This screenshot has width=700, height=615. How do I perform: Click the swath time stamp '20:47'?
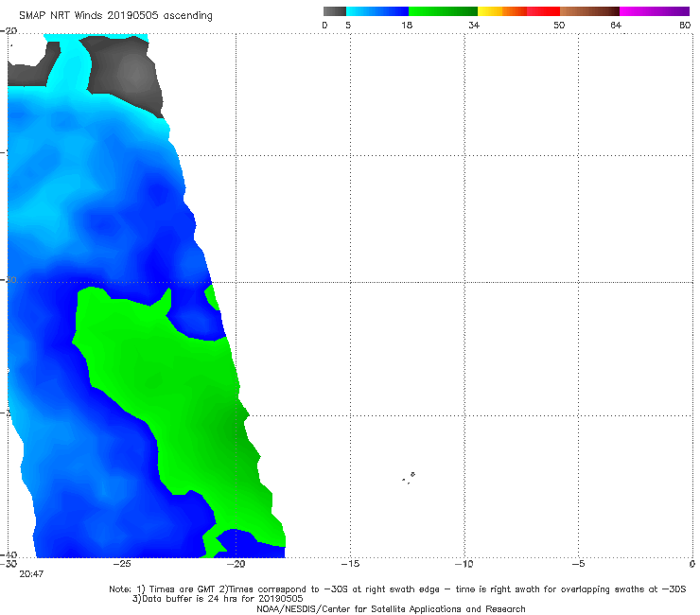31,574
